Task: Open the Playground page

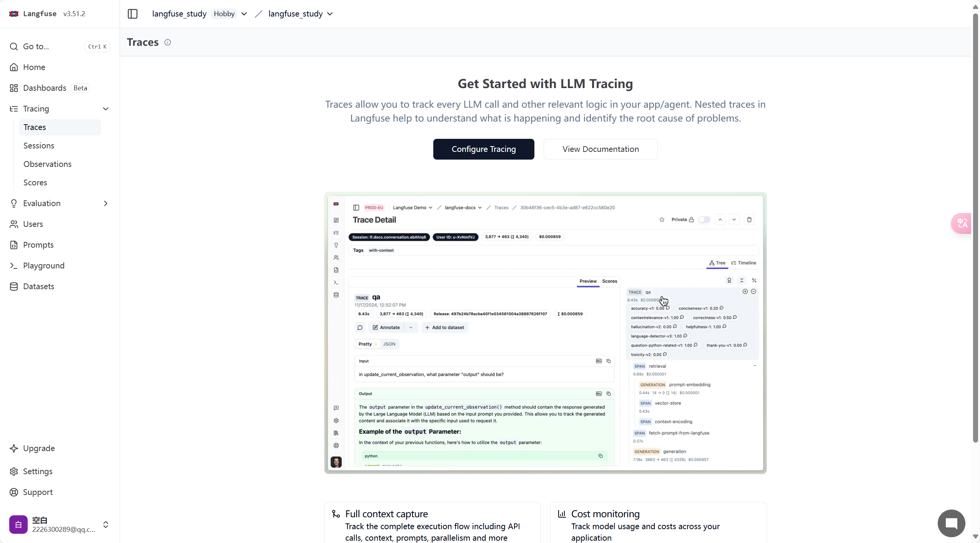Action: tap(60, 266)
